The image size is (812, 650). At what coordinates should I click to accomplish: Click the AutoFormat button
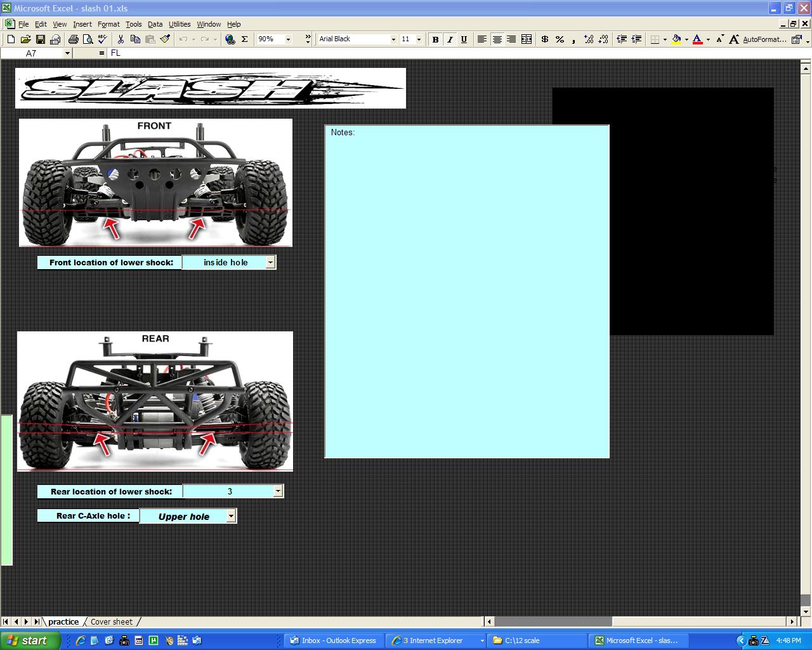(x=764, y=39)
